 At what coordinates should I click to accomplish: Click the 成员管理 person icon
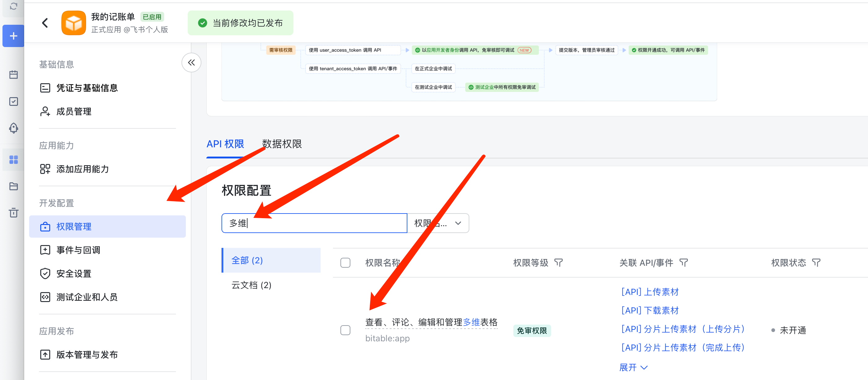point(45,111)
